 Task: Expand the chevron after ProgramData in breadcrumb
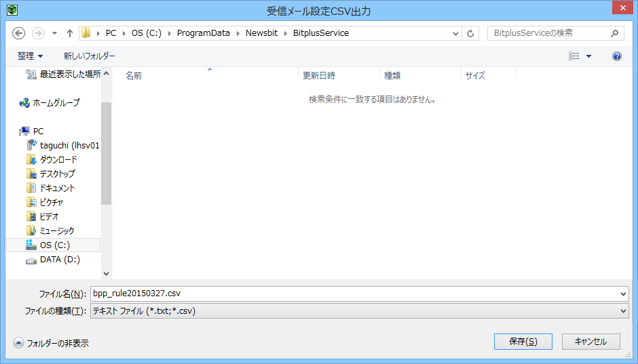point(238,33)
